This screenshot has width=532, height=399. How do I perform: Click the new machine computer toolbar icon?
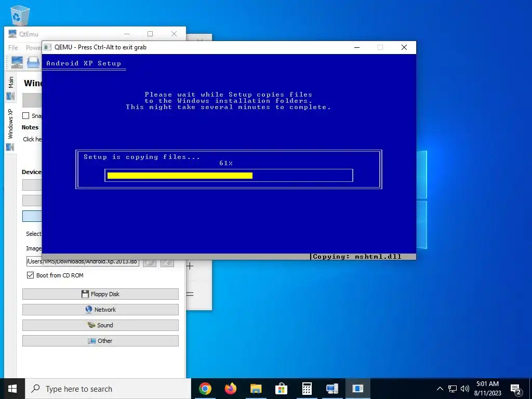[x=17, y=62]
